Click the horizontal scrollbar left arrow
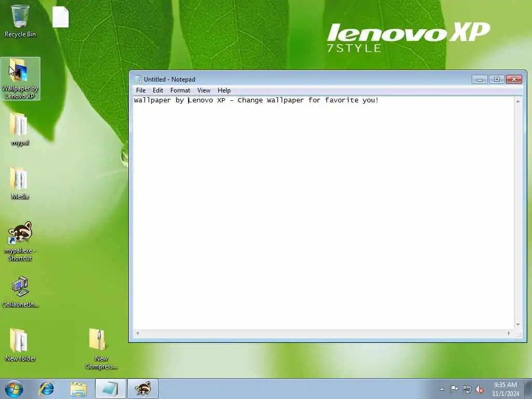This screenshot has width=532, height=399. (137, 334)
